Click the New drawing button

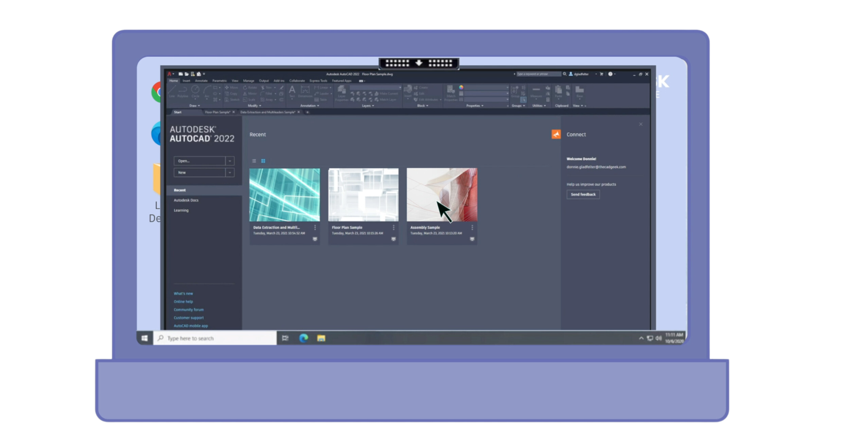200,173
